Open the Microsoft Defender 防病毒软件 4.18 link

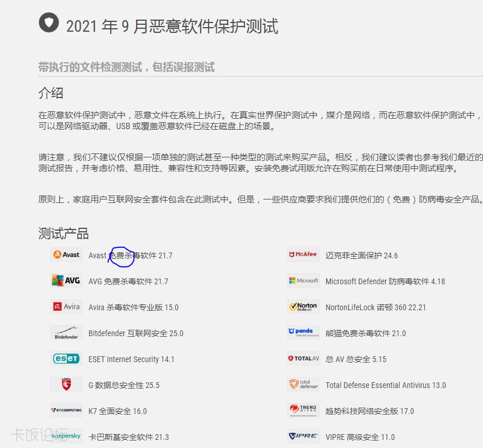[x=385, y=281]
